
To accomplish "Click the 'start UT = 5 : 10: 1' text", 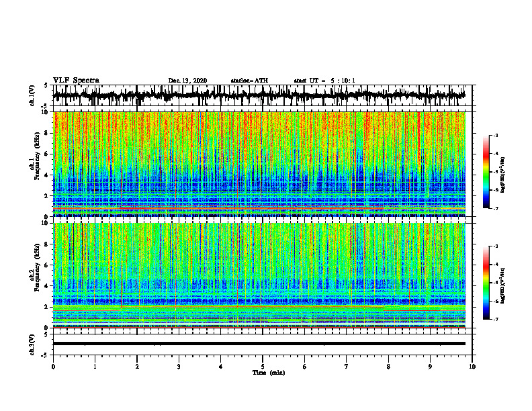I will 324,81.
